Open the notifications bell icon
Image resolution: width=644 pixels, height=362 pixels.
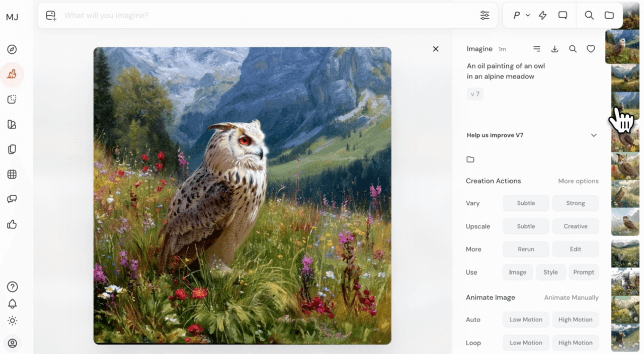click(x=12, y=304)
